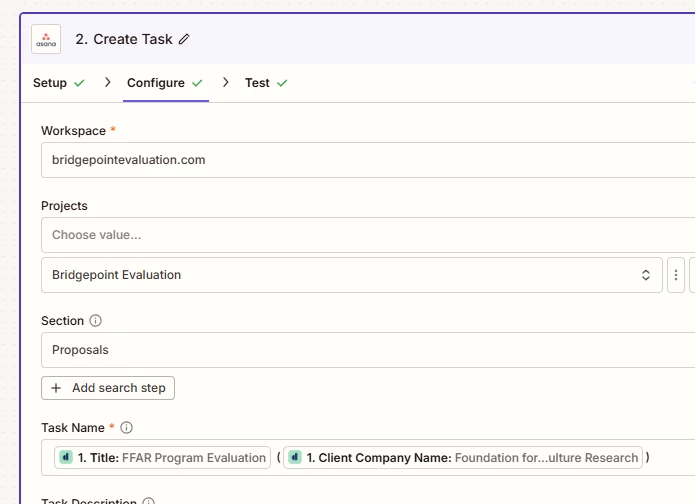
Task: Open the Bridgepoint Evaluation project dropdown
Action: tap(352, 275)
